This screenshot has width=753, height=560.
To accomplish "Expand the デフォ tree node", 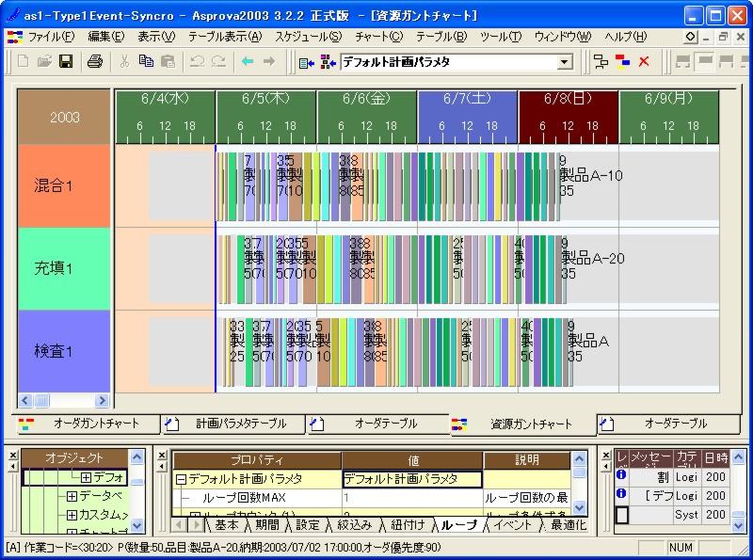I will click(86, 477).
